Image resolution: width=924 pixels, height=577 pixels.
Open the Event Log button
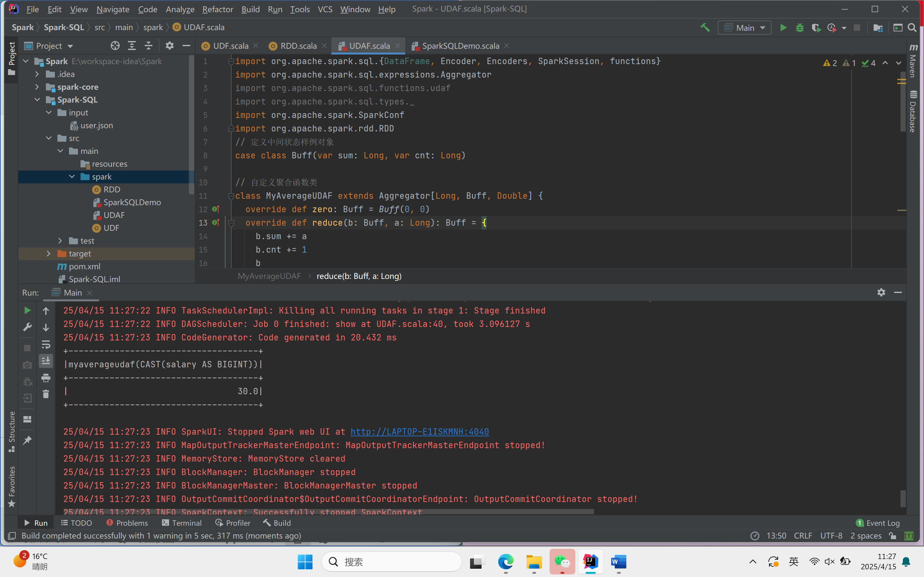[x=878, y=523]
